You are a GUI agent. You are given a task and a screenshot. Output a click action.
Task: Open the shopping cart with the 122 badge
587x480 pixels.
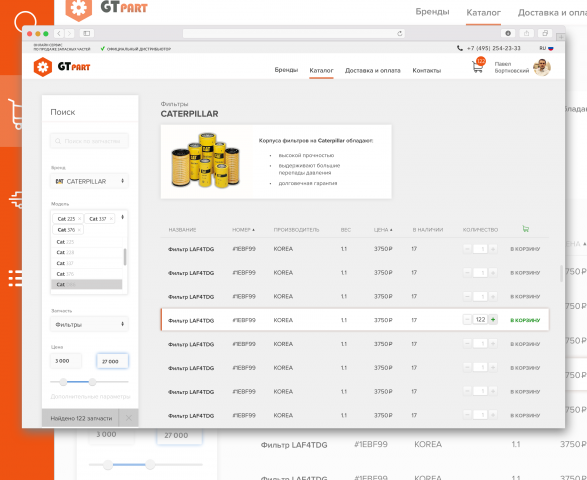pyautogui.click(x=478, y=66)
